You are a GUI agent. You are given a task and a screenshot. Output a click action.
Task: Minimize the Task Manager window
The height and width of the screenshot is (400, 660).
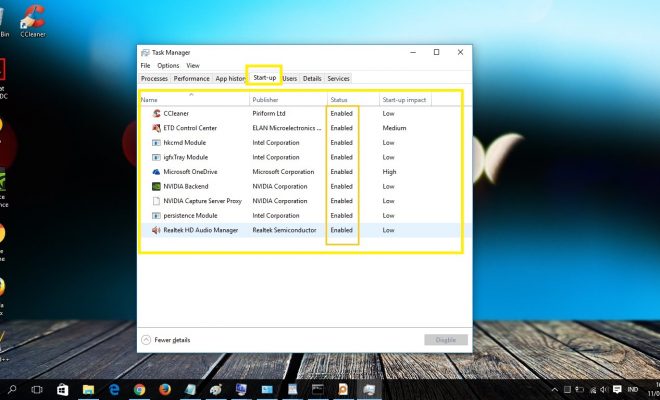click(413, 52)
